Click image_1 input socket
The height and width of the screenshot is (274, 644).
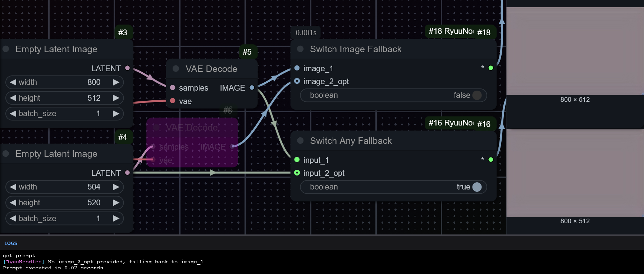[297, 68]
